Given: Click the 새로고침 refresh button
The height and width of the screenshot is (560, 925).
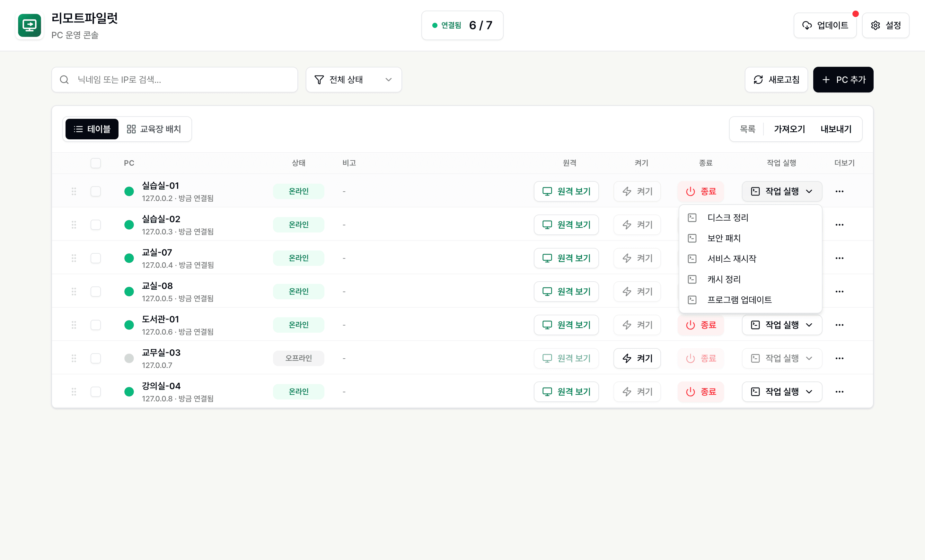Looking at the screenshot, I should pos(776,80).
